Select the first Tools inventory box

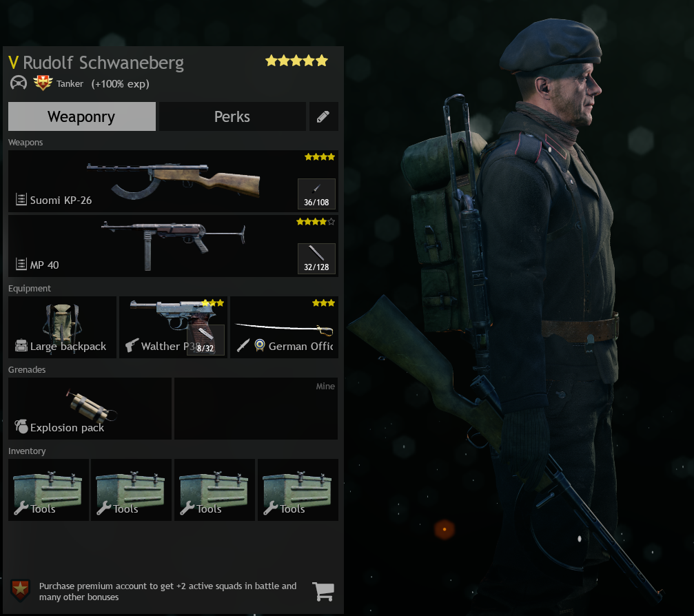pos(48,490)
